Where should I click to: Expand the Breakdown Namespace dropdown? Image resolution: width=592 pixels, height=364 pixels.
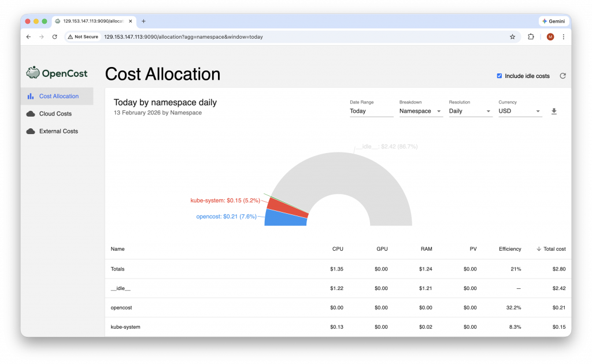coord(421,112)
